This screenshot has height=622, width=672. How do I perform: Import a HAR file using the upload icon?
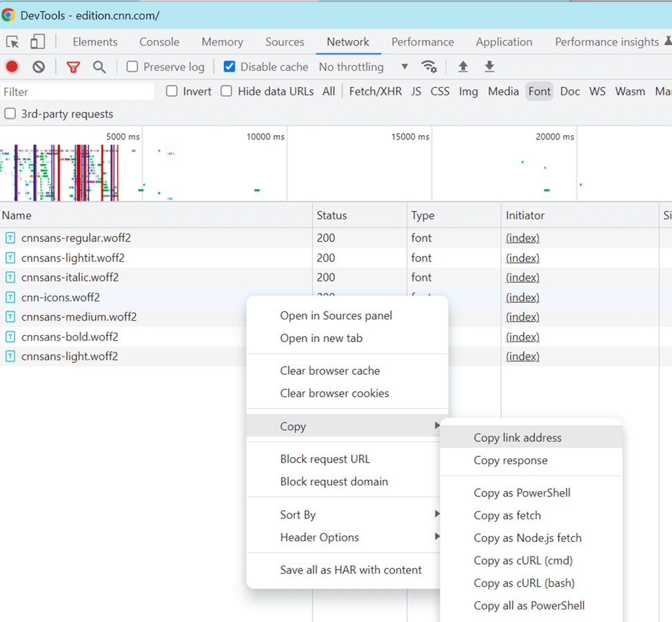[x=462, y=66]
